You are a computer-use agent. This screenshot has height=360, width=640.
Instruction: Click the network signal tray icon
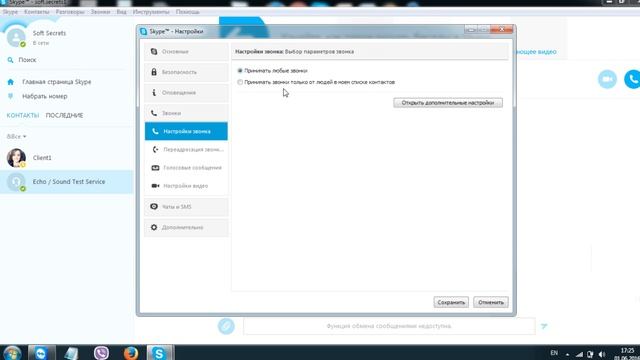(x=579, y=354)
